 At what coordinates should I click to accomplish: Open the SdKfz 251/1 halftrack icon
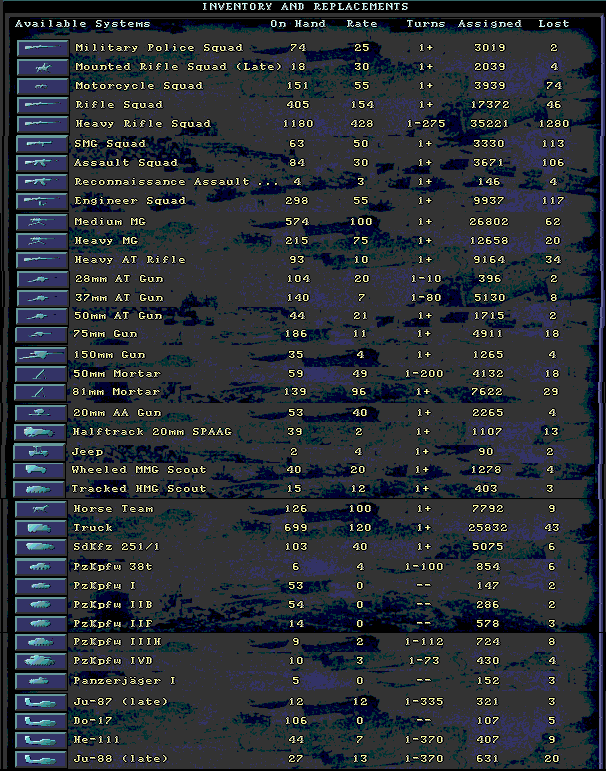(x=41, y=547)
